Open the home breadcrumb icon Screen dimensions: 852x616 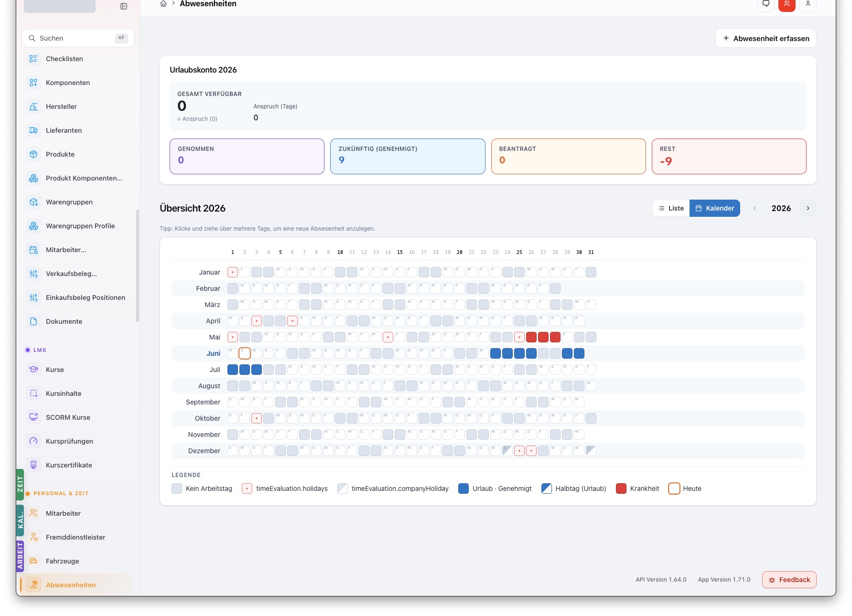click(x=163, y=4)
